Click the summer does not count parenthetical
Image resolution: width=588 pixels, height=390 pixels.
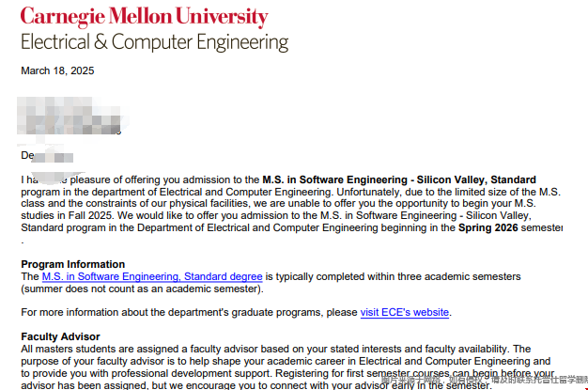[x=142, y=289]
